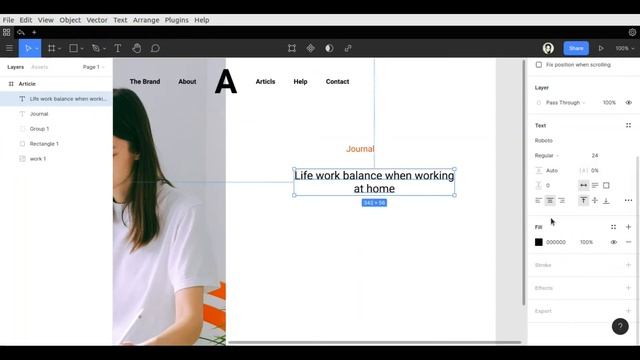Open the Pass Through blend mode dropdown
This screenshot has height=360, width=640.
pyautogui.click(x=565, y=102)
